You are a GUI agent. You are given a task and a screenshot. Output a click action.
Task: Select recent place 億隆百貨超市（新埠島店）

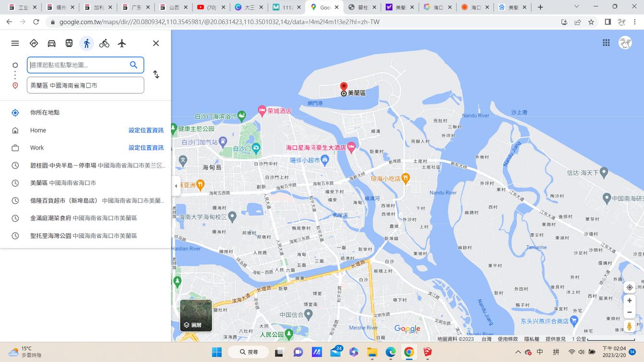[85, 201]
